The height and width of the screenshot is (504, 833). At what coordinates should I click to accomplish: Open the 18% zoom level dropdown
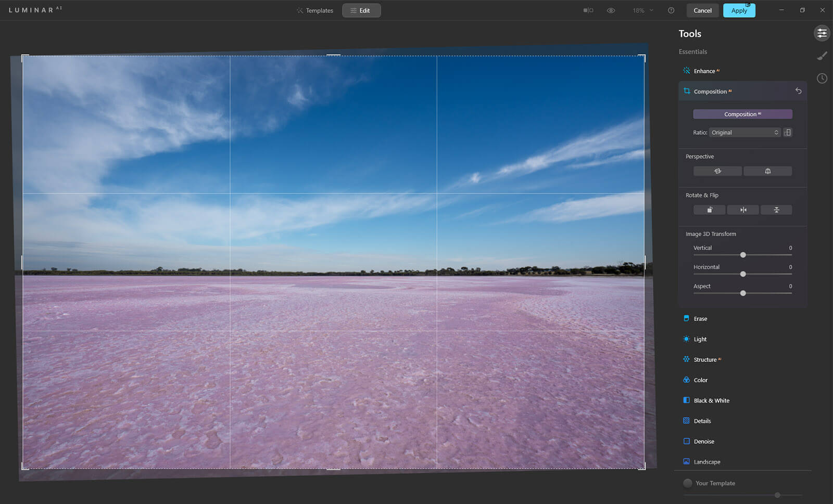[643, 10]
